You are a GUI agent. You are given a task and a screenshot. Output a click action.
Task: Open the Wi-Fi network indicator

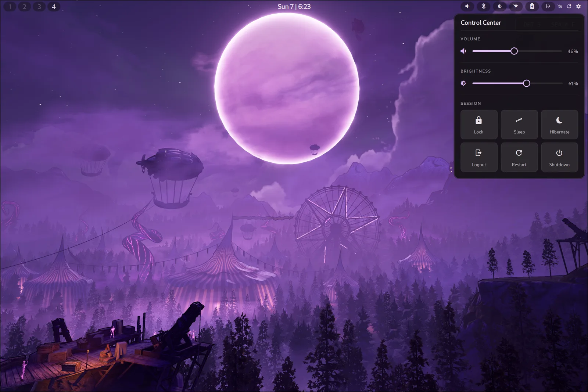coord(516,6)
